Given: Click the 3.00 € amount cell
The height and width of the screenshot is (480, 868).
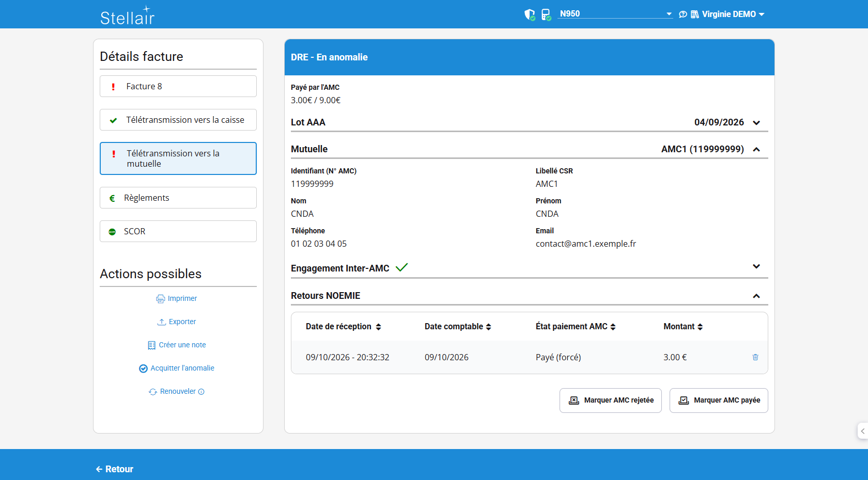Looking at the screenshot, I should (x=675, y=357).
